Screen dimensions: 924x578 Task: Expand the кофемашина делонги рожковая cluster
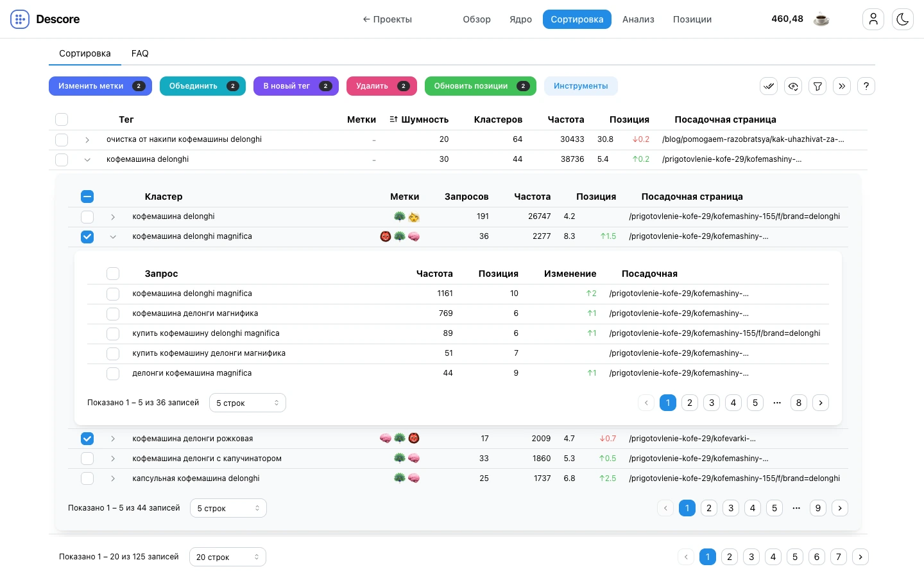pos(113,439)
